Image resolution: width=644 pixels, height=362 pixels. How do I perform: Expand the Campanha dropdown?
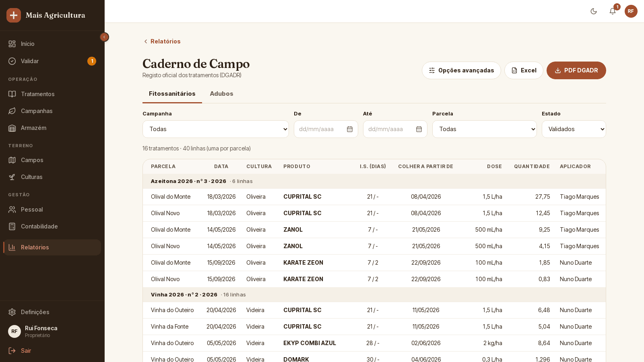[216, 129]
